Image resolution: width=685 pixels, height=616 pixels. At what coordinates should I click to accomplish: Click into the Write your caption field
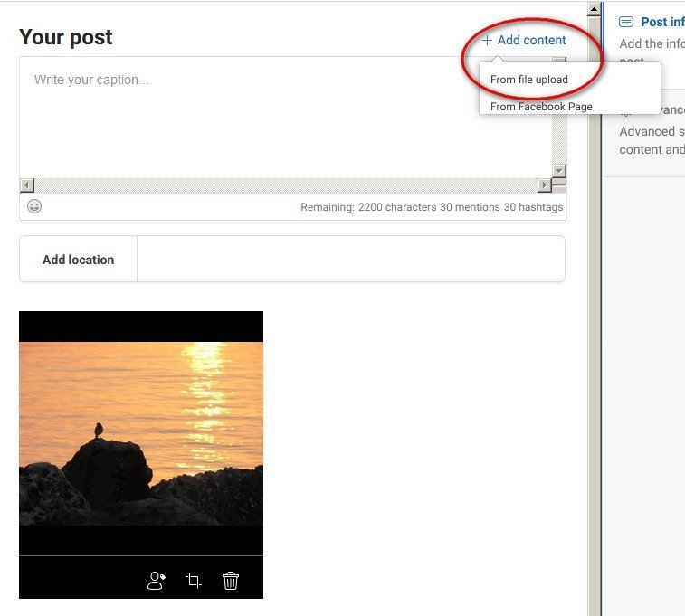286,117
